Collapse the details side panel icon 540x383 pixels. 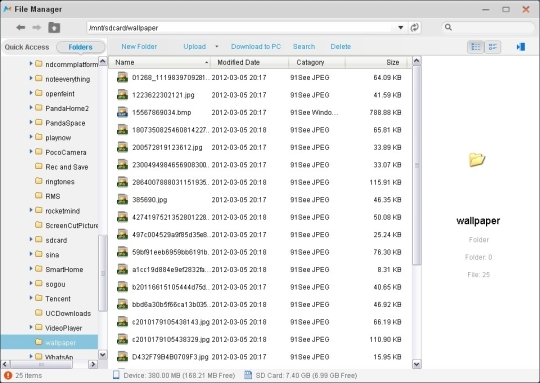pyautogui.click(x=521, y=46)
